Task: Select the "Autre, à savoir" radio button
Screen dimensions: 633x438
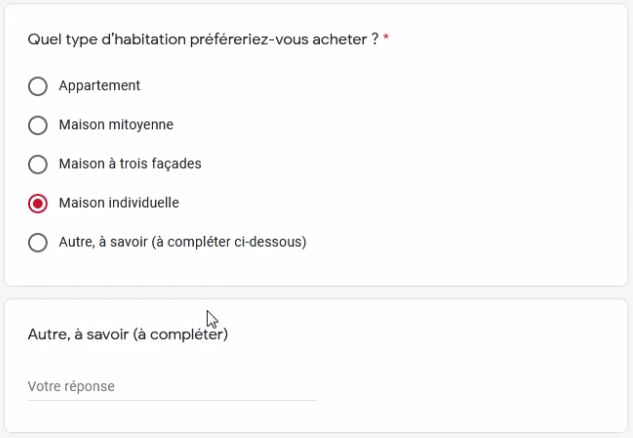Action: point(38,242)
